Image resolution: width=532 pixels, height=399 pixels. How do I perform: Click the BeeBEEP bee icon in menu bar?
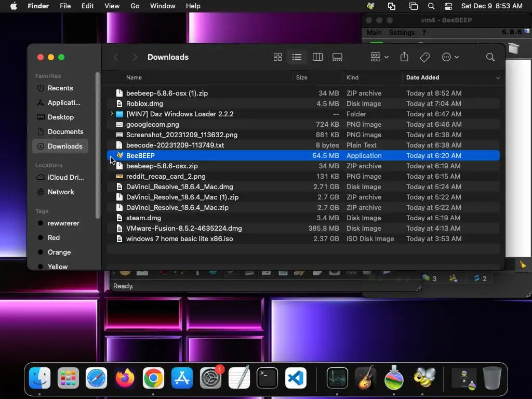370,6
